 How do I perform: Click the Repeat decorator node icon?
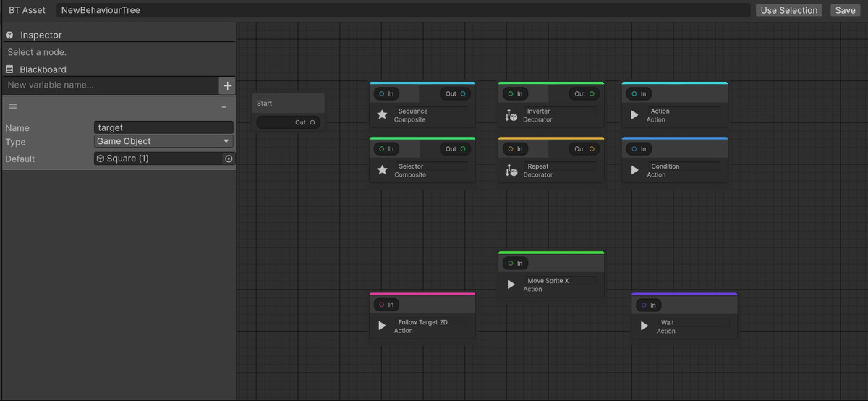(x=511, y=170)
